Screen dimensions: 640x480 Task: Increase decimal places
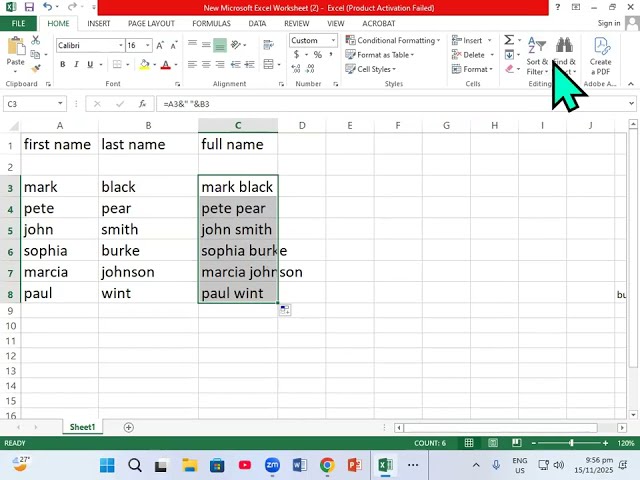point(296,68)
